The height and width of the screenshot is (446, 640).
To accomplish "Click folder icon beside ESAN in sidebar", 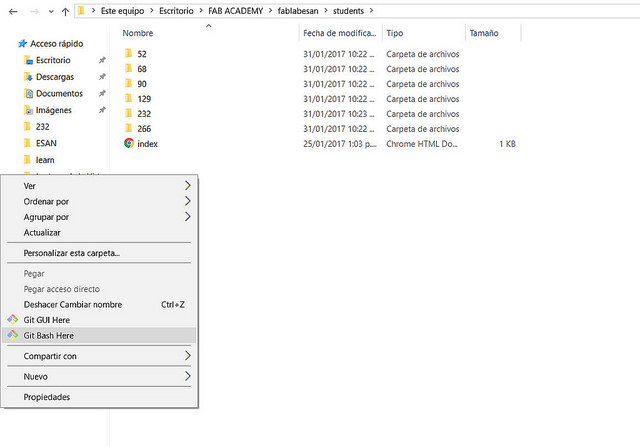I will [27, 143].
